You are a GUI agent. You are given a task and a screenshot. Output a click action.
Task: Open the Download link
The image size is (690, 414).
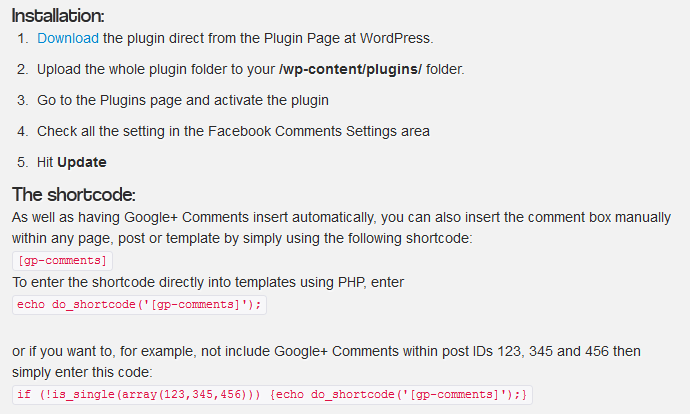coord(68,38)
